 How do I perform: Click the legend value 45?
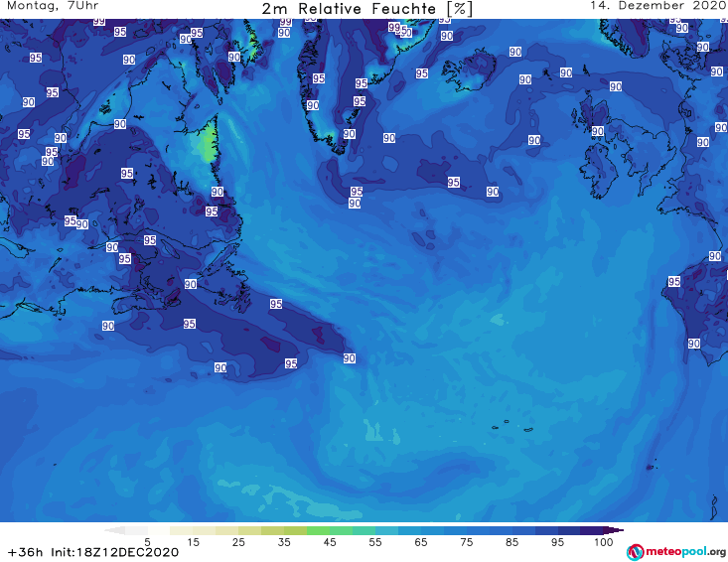(x=329, y=542)
